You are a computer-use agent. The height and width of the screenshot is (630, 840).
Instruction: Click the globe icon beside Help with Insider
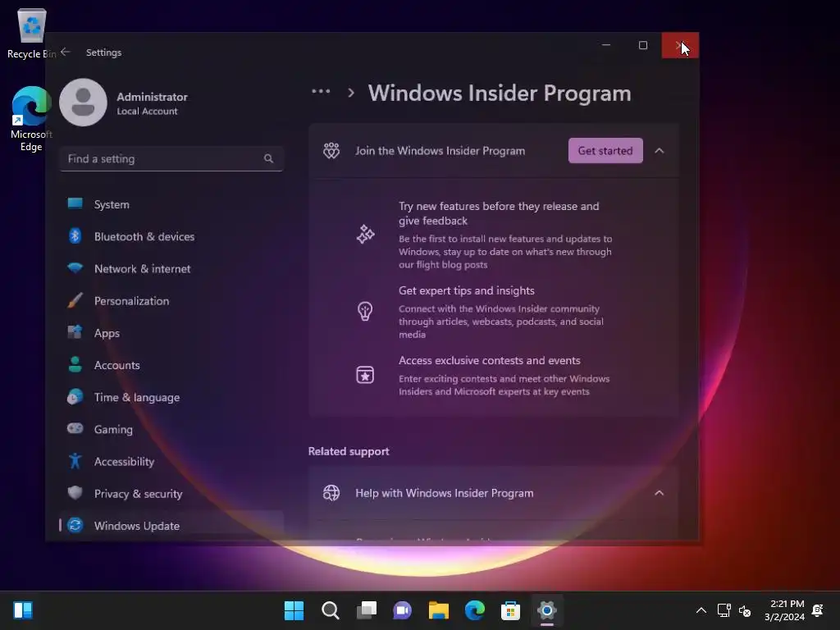tap(331, 493)
